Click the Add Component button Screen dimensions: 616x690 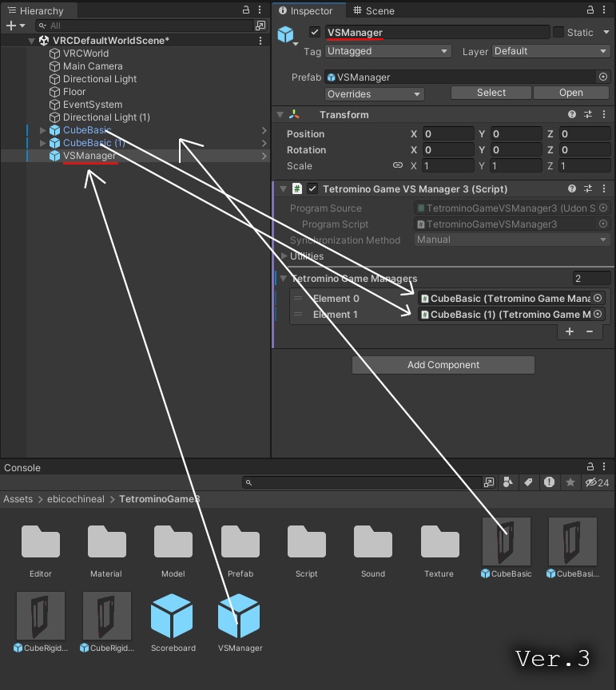click(443, 365)
